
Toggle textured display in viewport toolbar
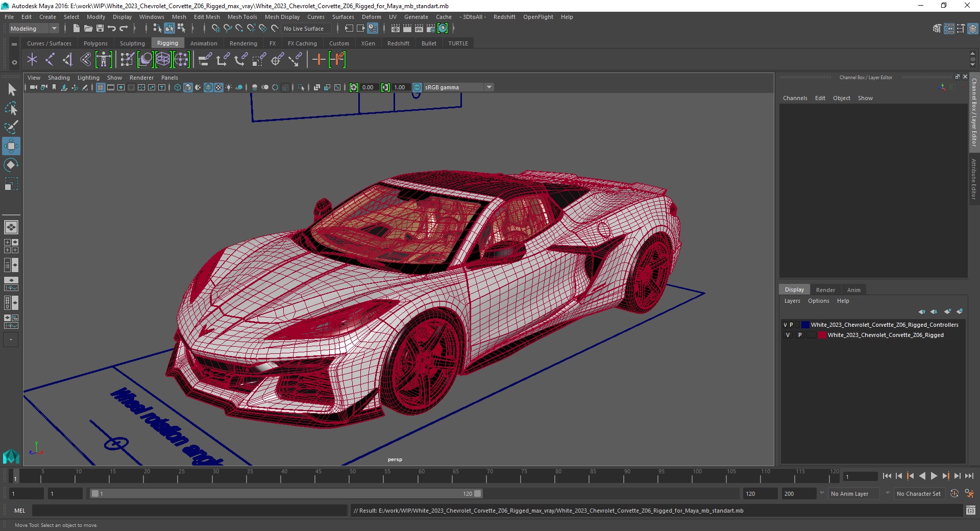pos(218,87)
